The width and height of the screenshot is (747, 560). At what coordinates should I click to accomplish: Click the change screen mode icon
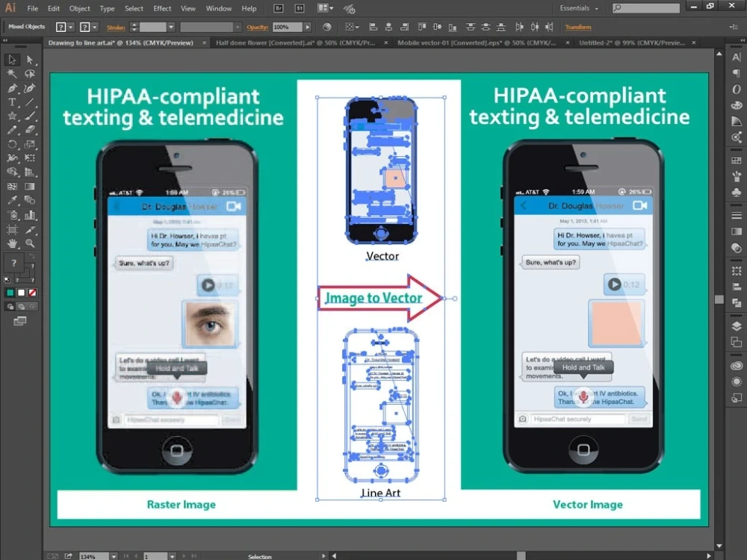tap(20, 321)
